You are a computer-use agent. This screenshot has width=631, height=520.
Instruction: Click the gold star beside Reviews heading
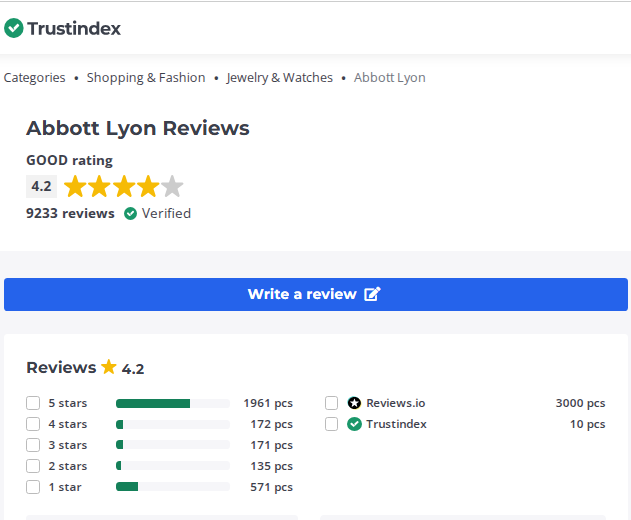click(109, 367)
